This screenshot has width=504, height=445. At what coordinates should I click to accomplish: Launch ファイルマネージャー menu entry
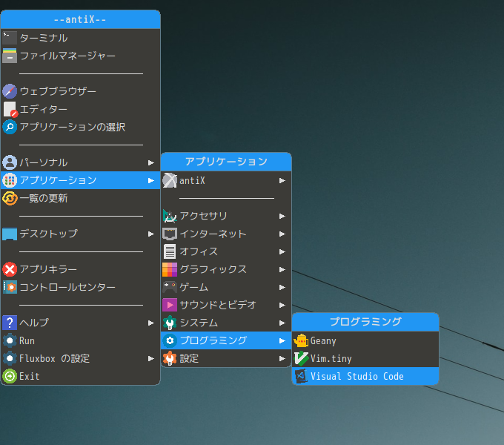pyautogui.click(x=80, y=56)
